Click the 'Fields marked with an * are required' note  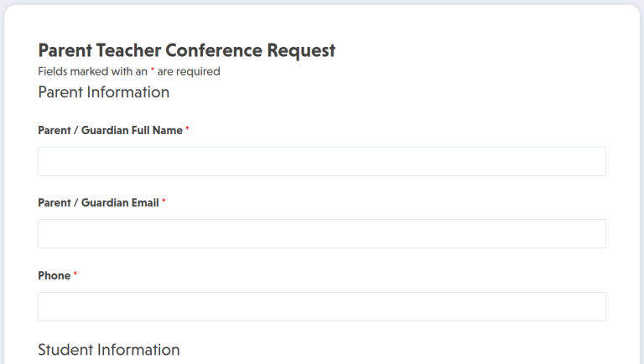click(129, 72)
